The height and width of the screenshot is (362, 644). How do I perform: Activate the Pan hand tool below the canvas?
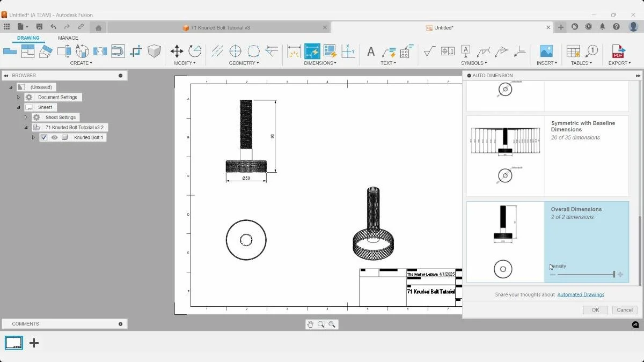click(310, 324)
